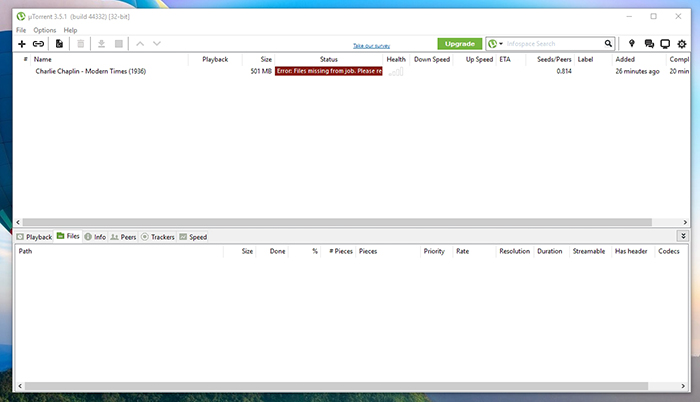Switch to the Files tab
This screenshot has height=402, width=700.
(68, 236)
